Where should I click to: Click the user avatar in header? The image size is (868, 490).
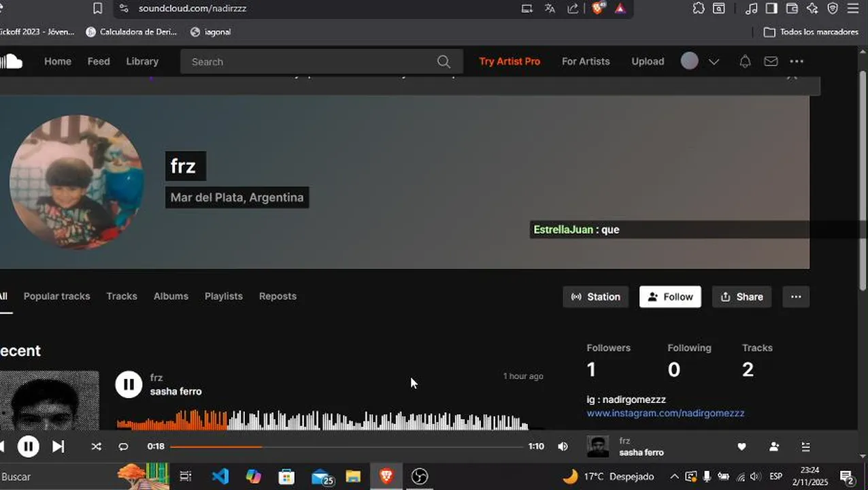click(x=690, y=61)
